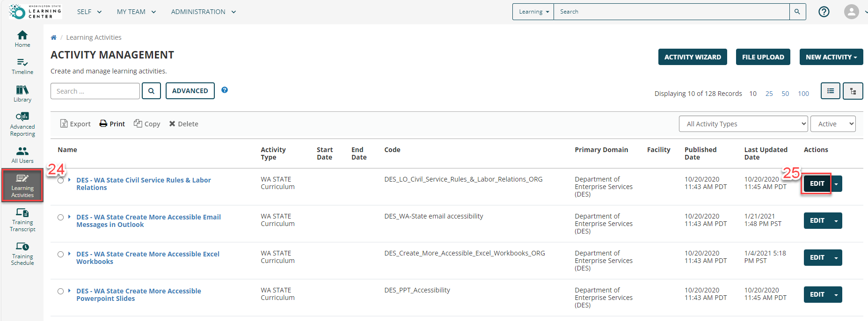The width and height of the screenshot is (868, 321).
Task: Click the blue help icon beside ADVANCED
Action: click(x=225, y=90)
